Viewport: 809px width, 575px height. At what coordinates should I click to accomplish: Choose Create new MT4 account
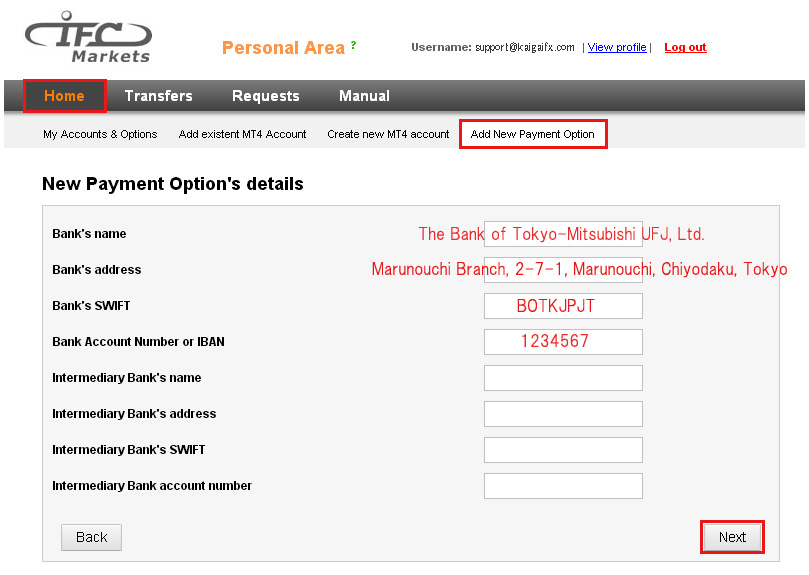pyautogui.click(x=388, y=134)
